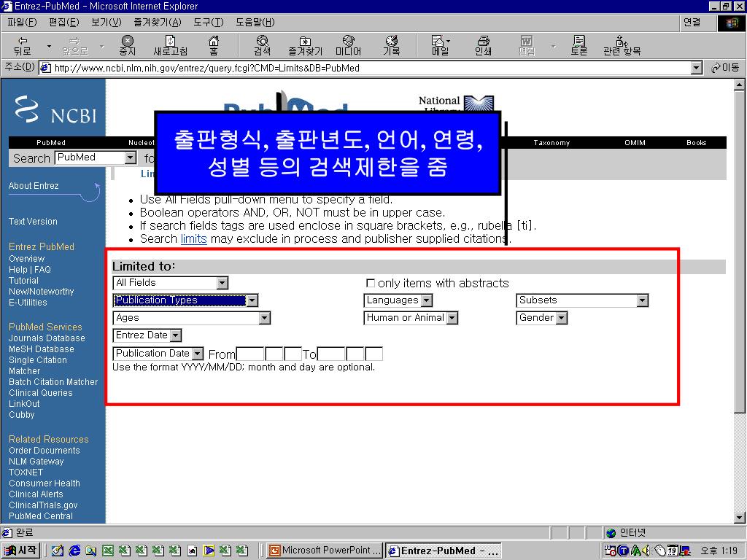Click the Entrez-PubMed taskbar button

pyautogui.click(x=443, y=551)
